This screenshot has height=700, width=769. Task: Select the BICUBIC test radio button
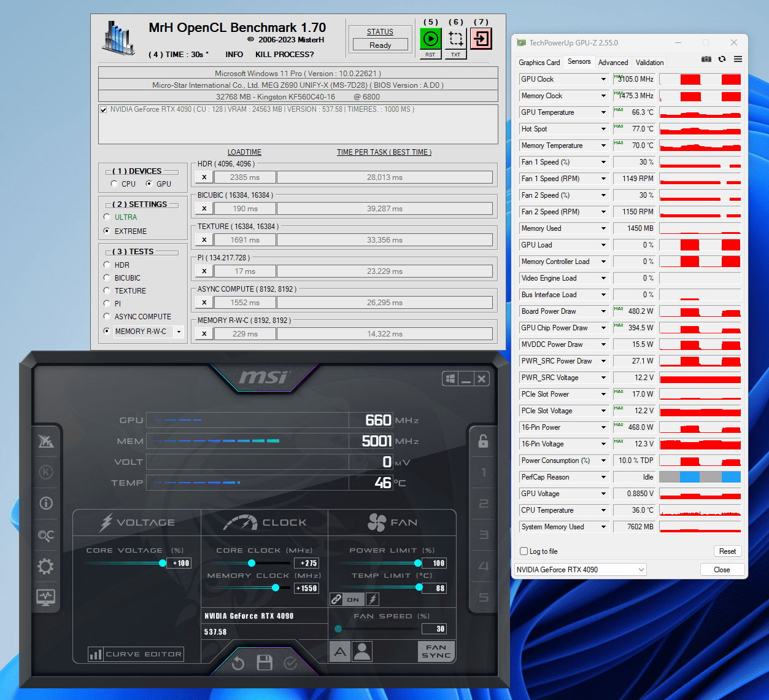pyautogui.click(x=107, y=278)
